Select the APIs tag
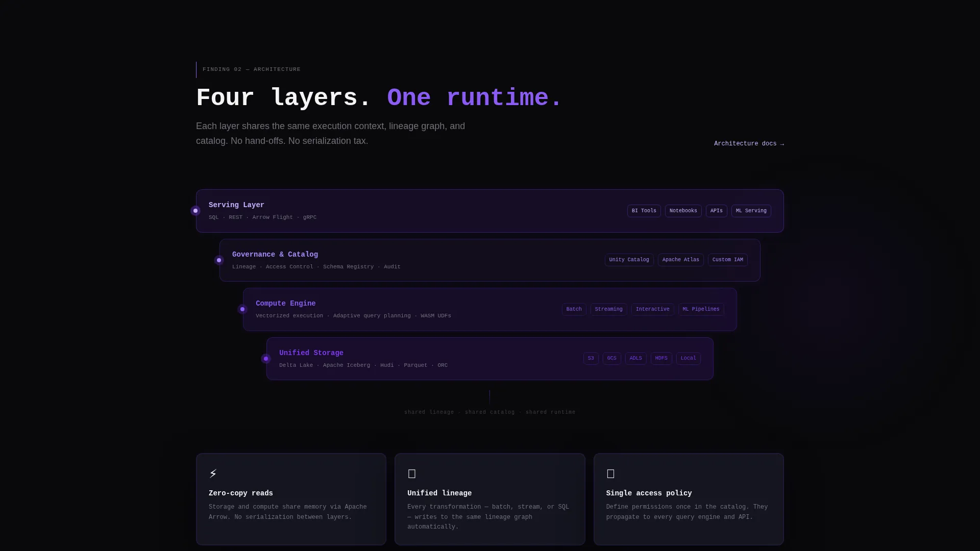The width and height of the screenshot is (980, 551). point(716,211)
